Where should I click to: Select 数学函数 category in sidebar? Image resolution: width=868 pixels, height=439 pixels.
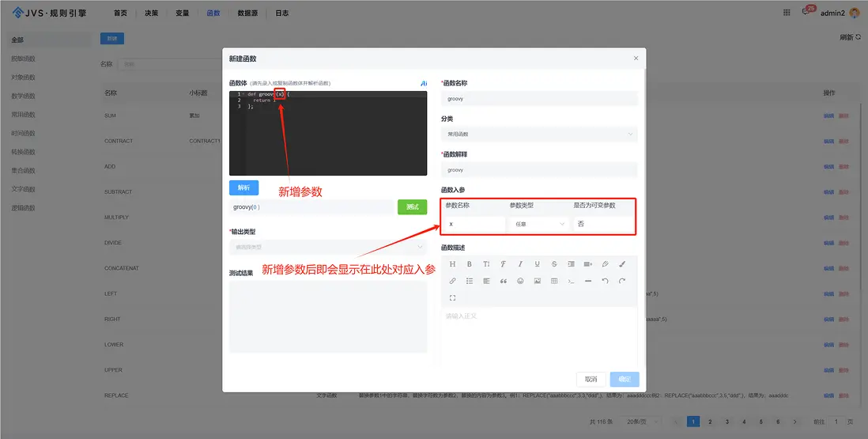coord(23,96)
